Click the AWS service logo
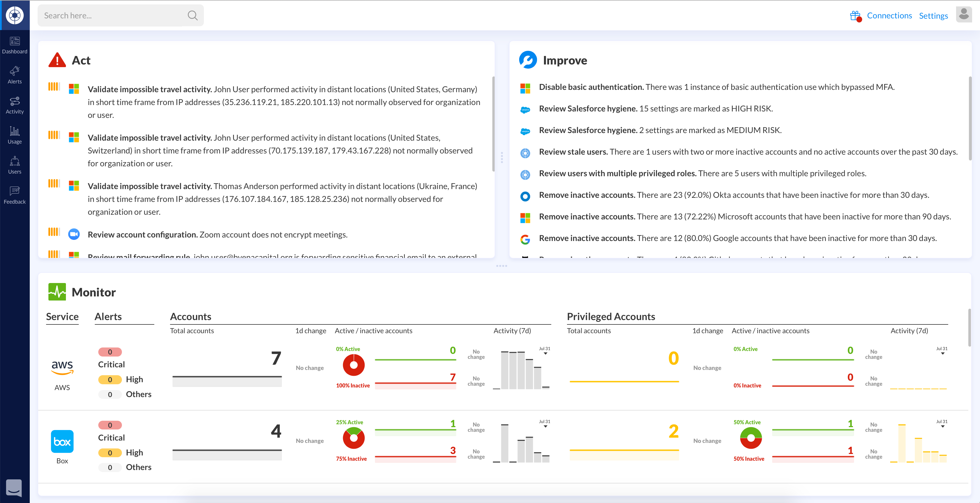 [62, 368]
